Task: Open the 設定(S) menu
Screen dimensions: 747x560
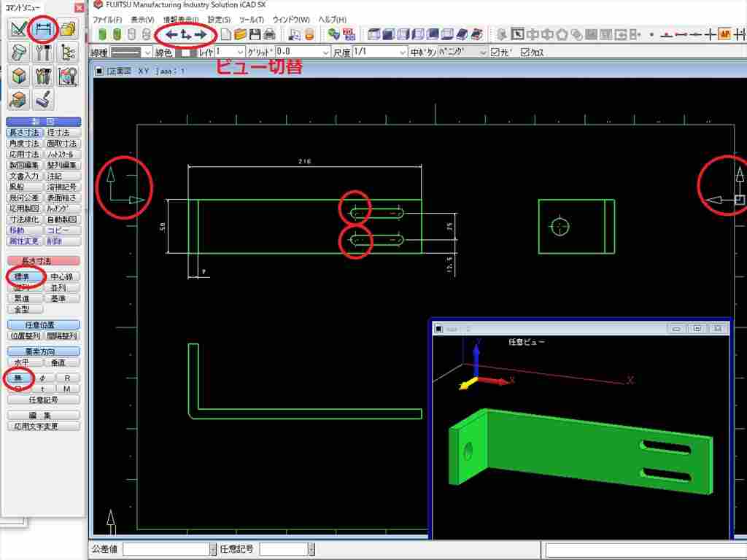Action: tap(219, 20)
